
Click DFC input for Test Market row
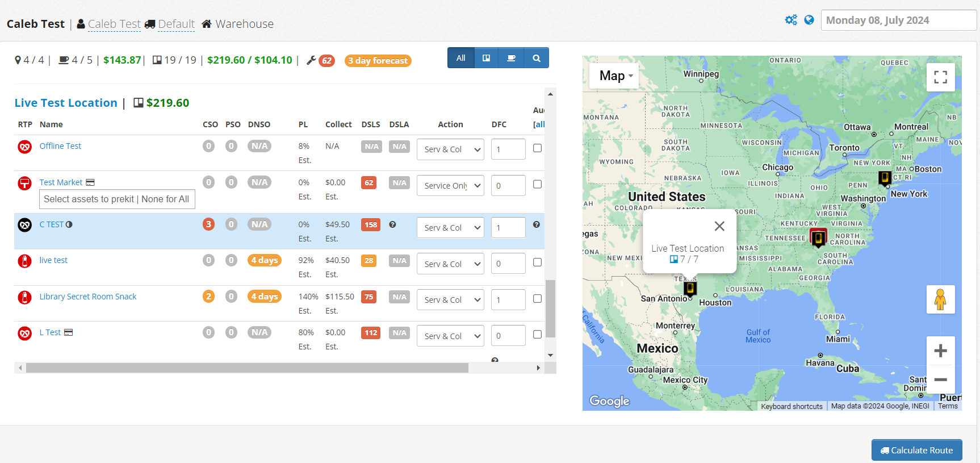tap(508, 186)
